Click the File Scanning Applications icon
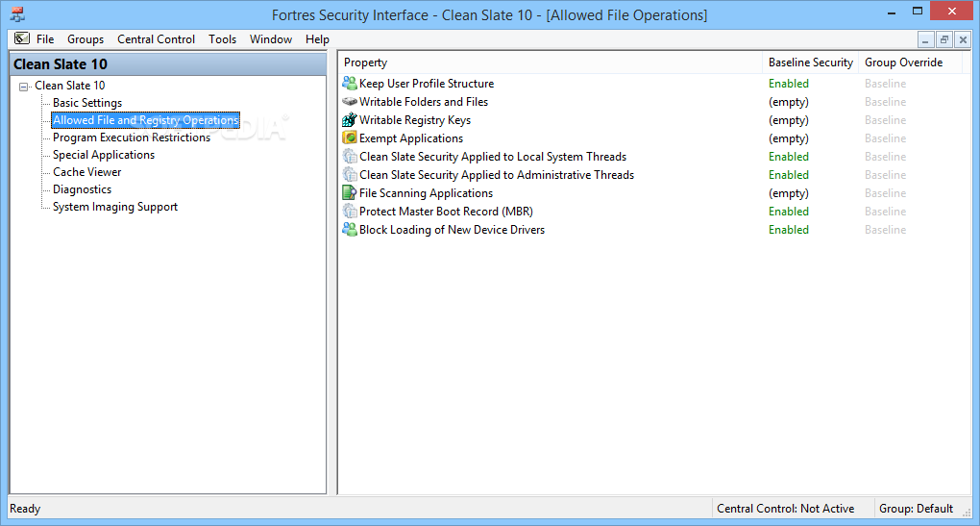This screenshot has height=526, width=980. (x=350, y=192)
